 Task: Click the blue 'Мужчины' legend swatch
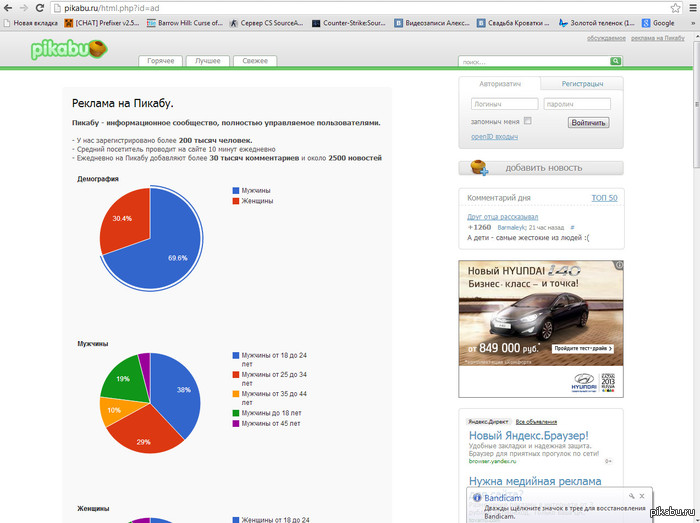pos(235,190)
